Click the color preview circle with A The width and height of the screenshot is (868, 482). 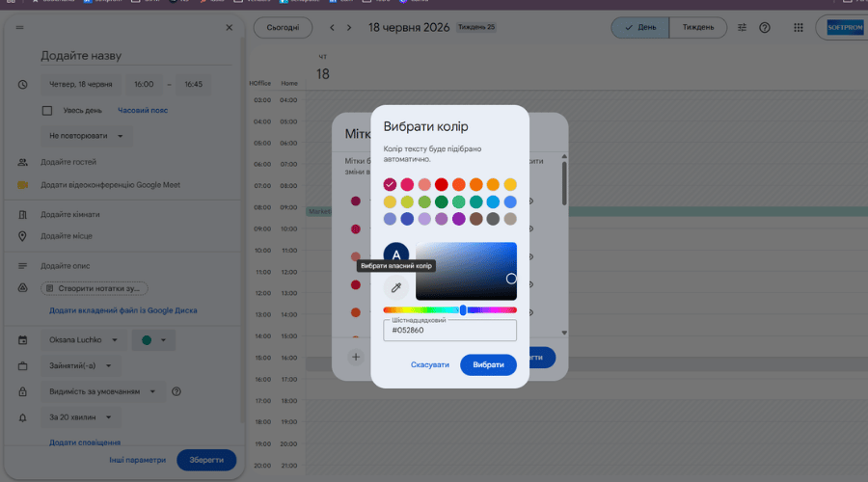click(396, 255)
